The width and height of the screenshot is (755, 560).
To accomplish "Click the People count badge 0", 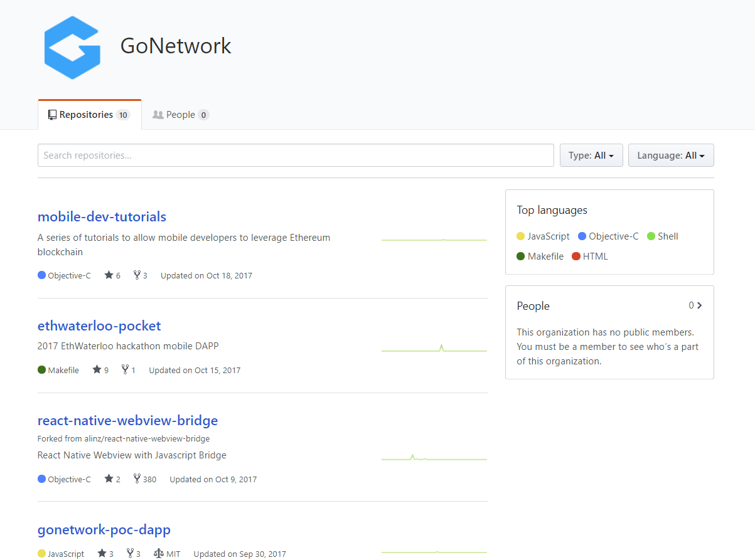I will (x=203, y=115).
